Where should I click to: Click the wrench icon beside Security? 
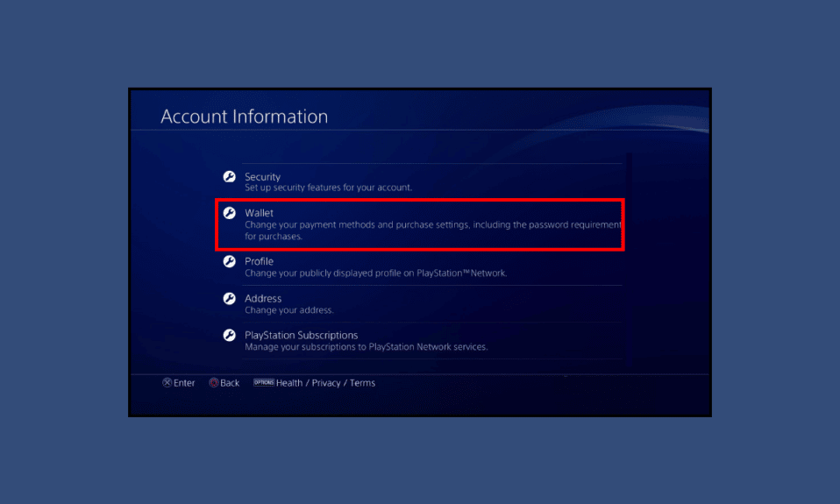(229, 177)
